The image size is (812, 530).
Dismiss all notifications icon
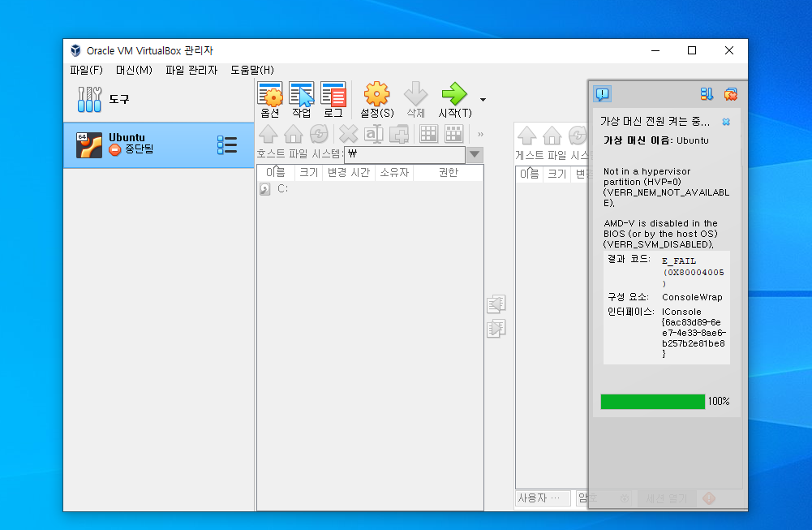[730, 94]
